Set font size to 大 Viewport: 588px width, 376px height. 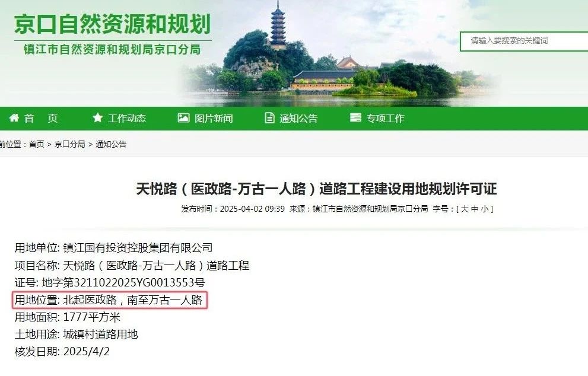tap(465, 209)
